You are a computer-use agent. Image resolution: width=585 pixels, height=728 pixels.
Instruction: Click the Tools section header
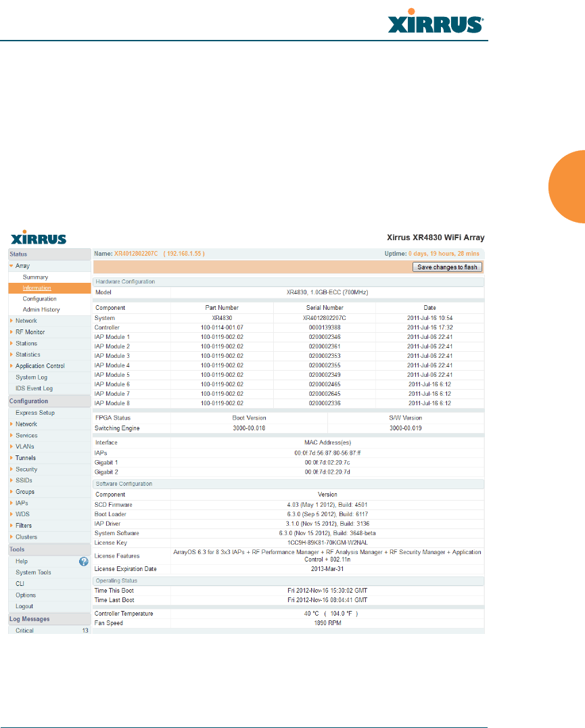(49, 549)
